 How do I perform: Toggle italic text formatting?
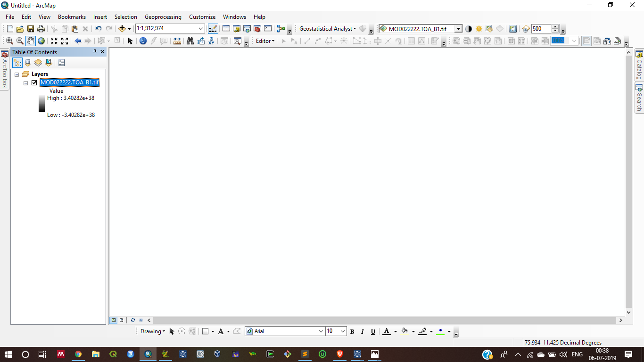point(363,331)
